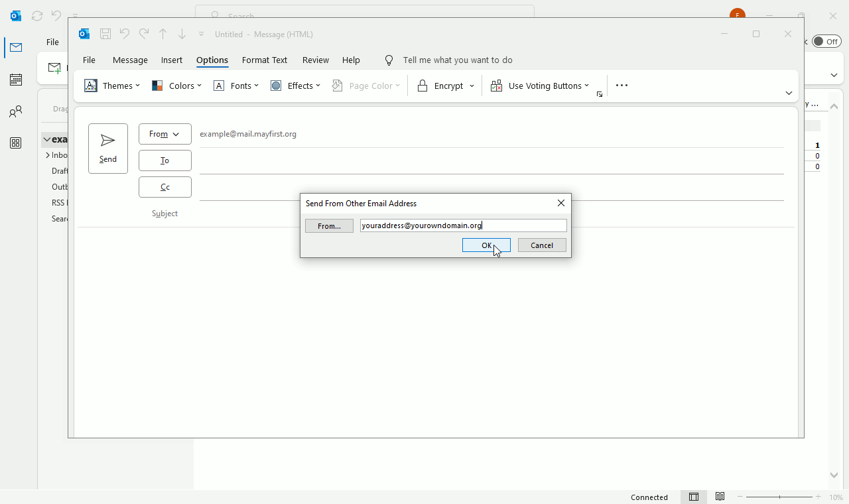
Task: Switch to the Message ribbon tab
Action: click(130, 60)
